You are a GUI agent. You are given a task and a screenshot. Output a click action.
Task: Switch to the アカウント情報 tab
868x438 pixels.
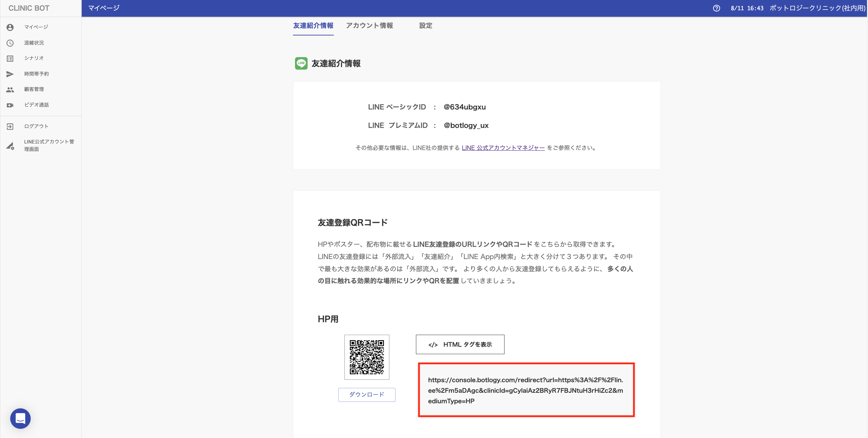pos(369,26)
